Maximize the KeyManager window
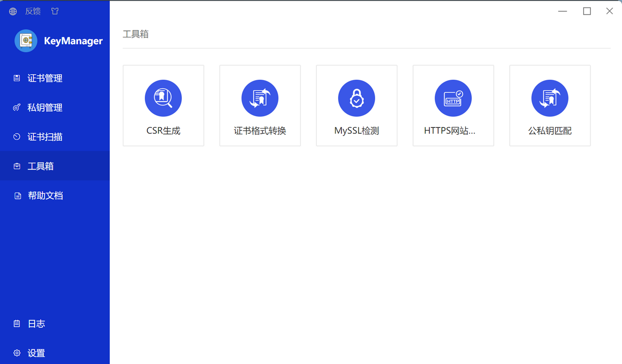Image resolution: width=622 pixels, height=364 pixels. (587, 11)
